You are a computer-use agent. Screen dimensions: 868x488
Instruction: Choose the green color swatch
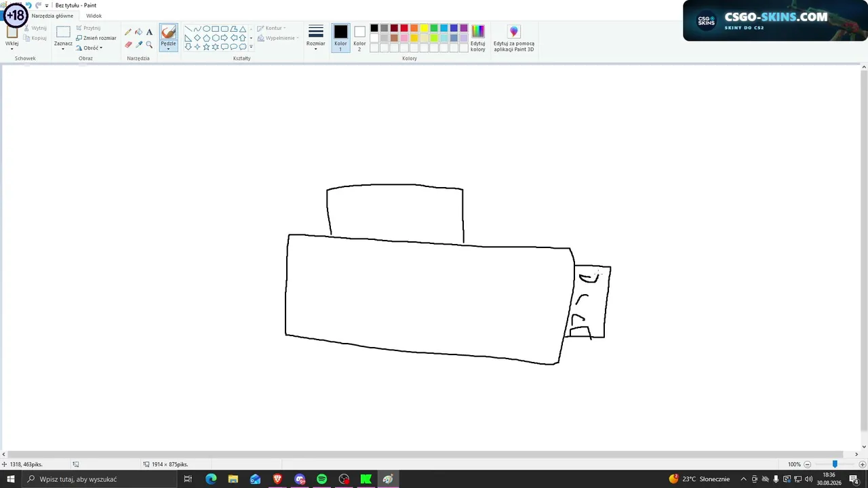(434, 28)
